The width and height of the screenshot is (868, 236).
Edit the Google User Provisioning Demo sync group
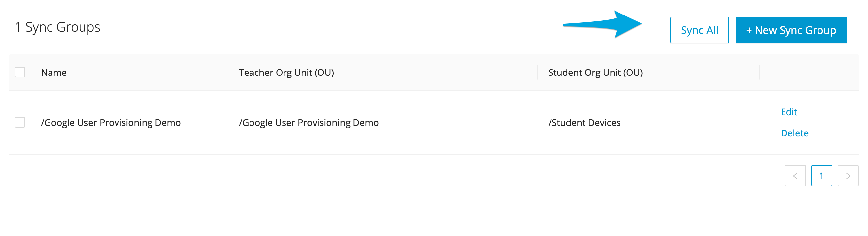789,112
